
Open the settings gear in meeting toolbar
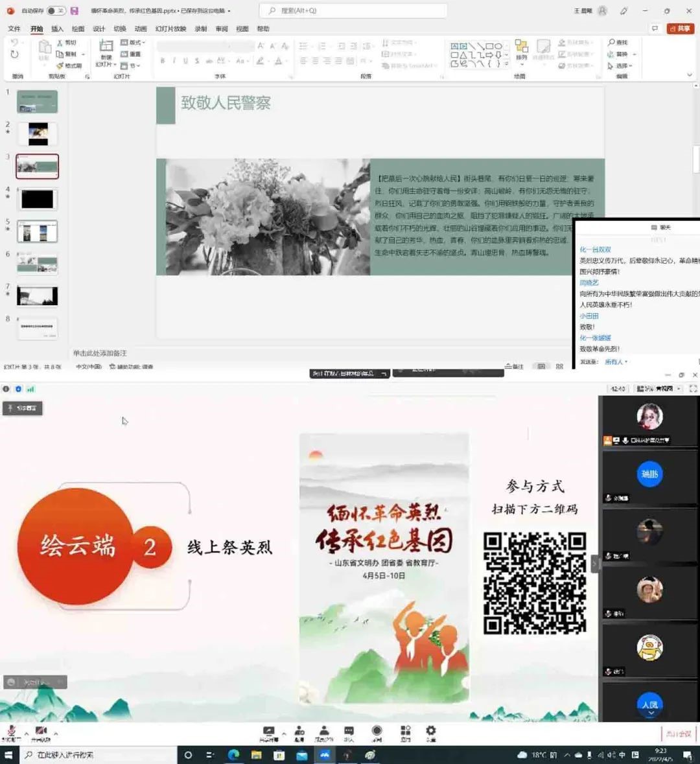431,733
